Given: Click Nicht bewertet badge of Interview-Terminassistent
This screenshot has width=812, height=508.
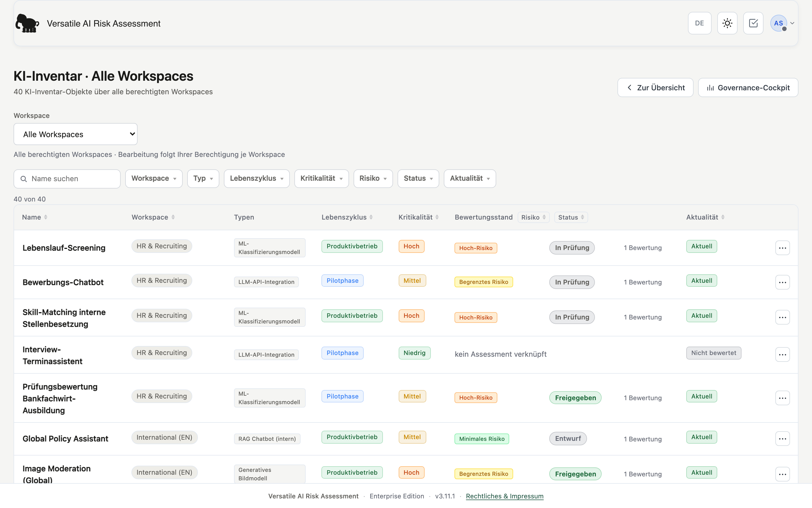Looking at the screenshot, I should (713, 353).
